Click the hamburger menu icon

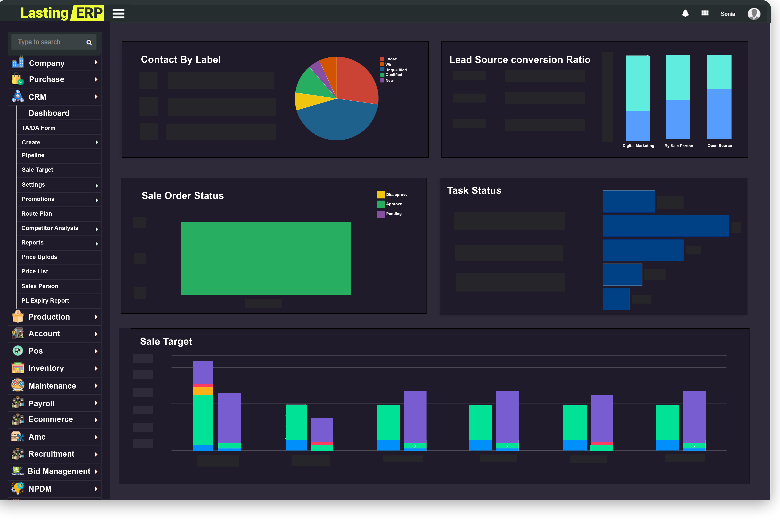tap(118, 14)
